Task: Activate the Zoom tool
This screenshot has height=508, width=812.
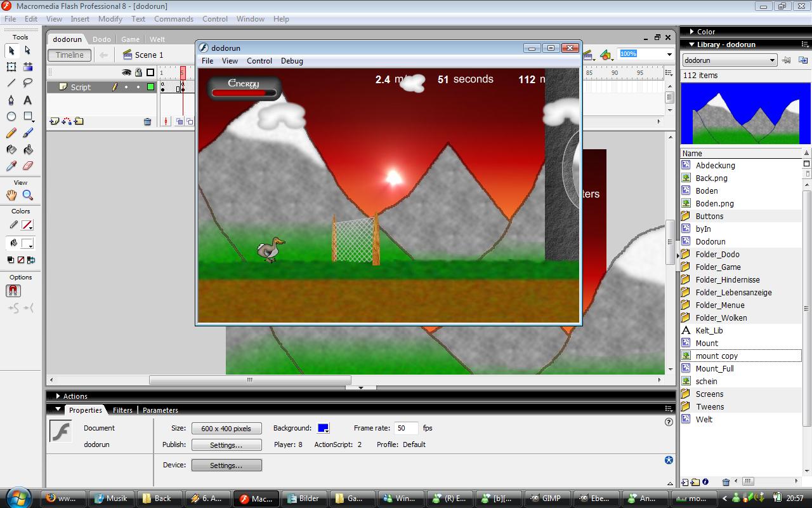Action: 28,196
